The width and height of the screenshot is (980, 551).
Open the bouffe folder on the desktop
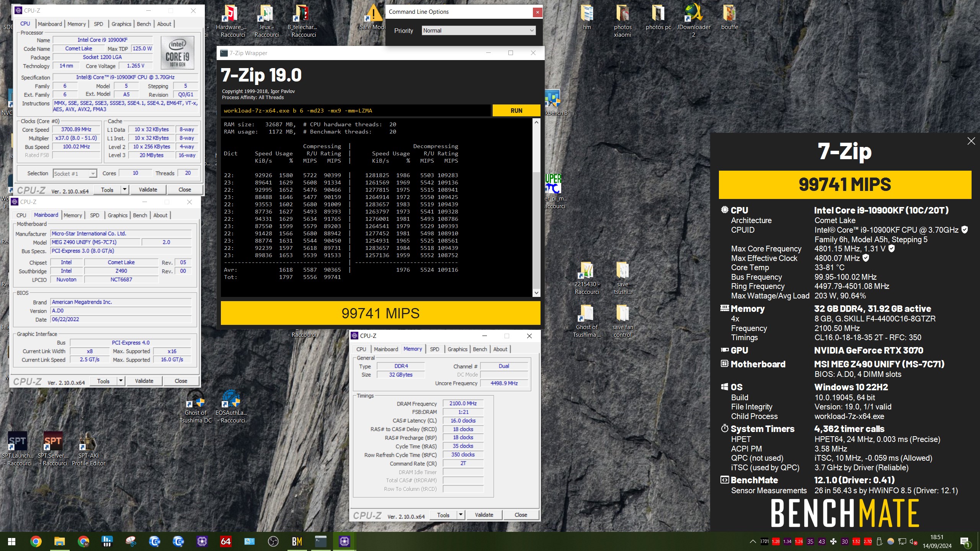coord(729,17)
